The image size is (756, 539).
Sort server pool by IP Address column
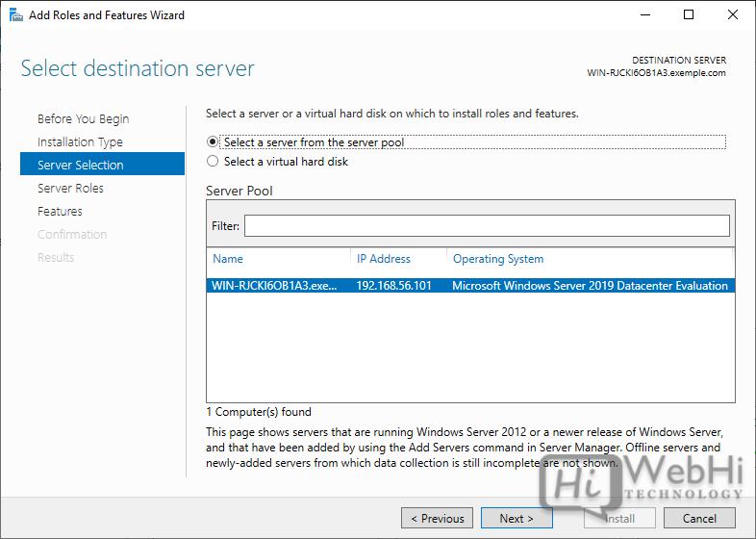384,259
